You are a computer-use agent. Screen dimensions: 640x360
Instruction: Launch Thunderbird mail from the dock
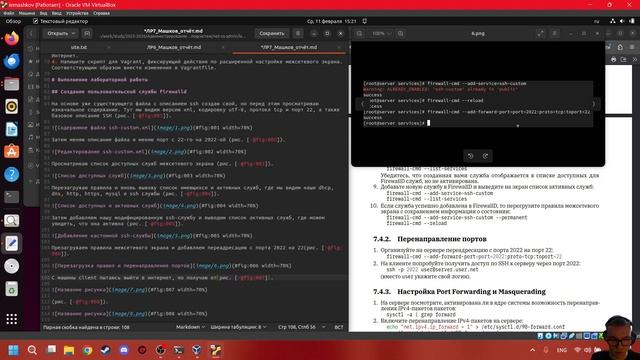(x=11, y=61)
